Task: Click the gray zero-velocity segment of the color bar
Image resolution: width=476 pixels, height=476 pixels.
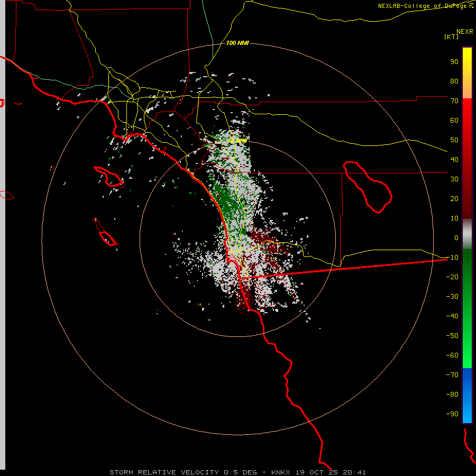Action: click(467, 234)
